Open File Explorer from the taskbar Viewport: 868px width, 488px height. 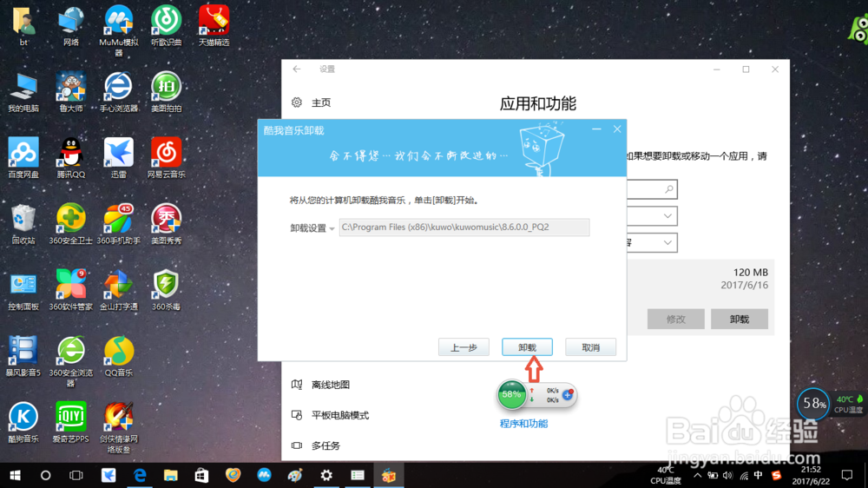coord(170,475)
